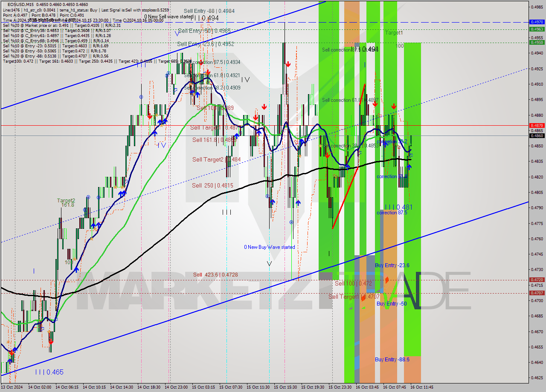
Task: Click the 'Sell Target2 | 0.484' label
Action: pos(216,159)
